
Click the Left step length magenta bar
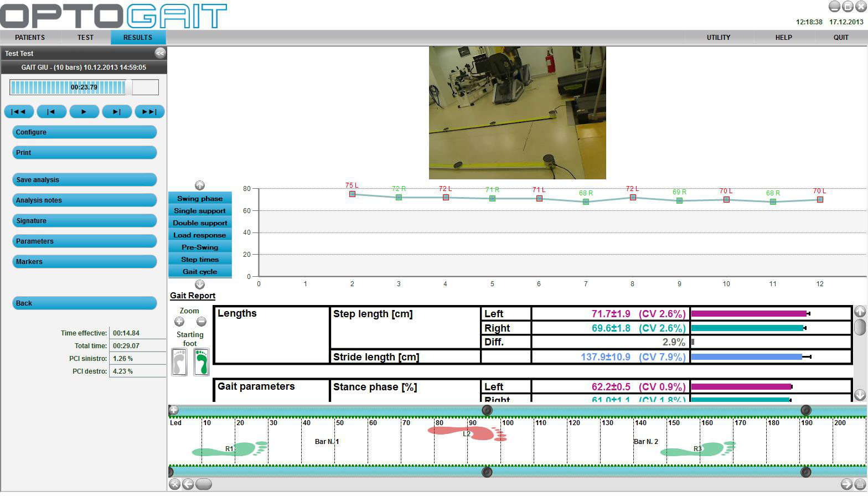749,314
